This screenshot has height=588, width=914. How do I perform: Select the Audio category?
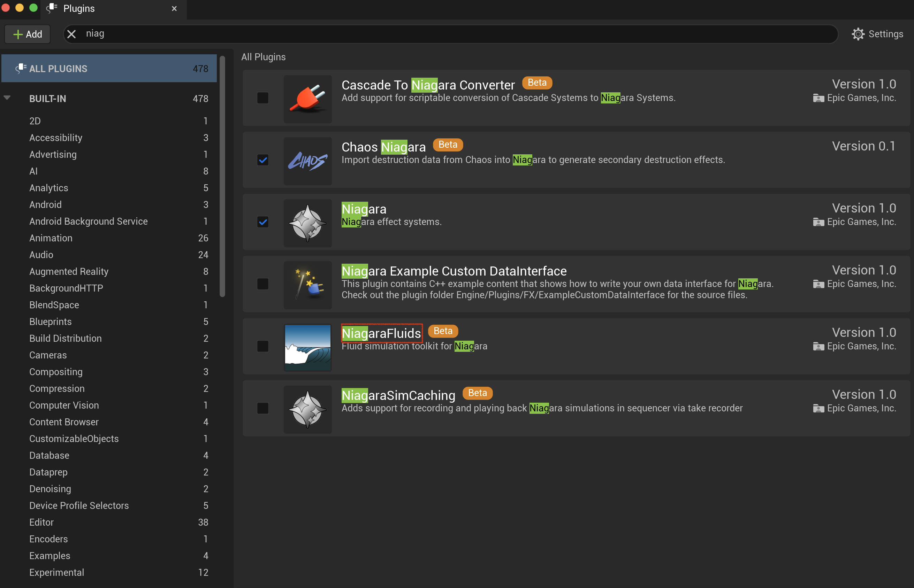click(x=109, y=255)
